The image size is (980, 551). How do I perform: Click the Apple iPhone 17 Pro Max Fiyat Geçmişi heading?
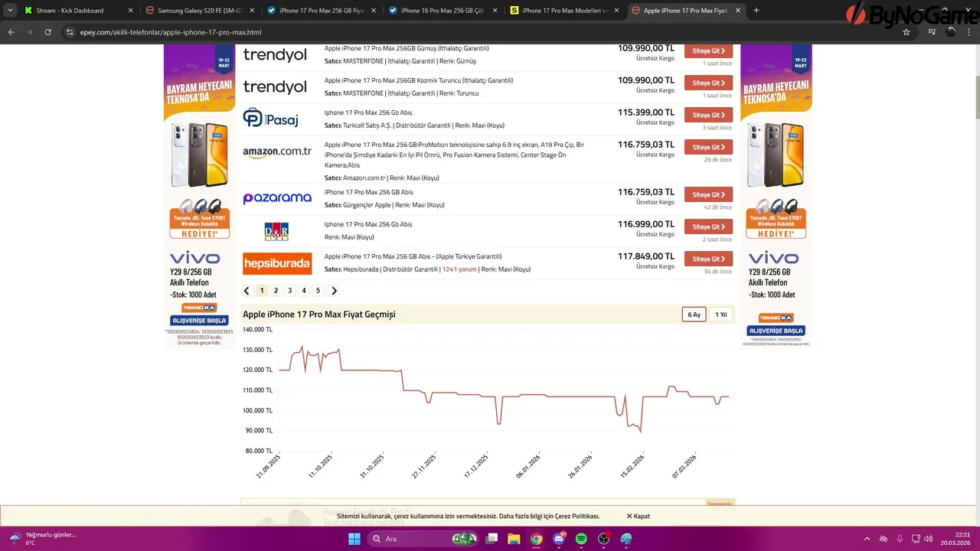pos(319,315)
